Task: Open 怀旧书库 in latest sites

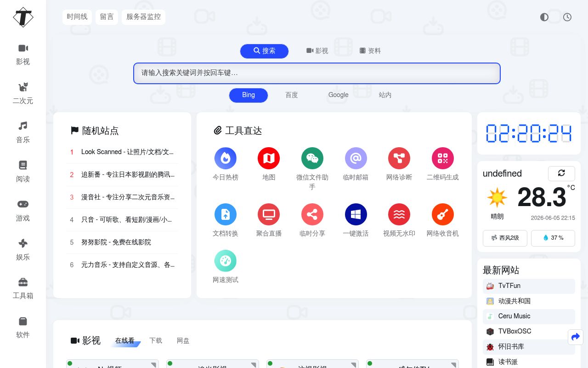Action: pos(529,347)
